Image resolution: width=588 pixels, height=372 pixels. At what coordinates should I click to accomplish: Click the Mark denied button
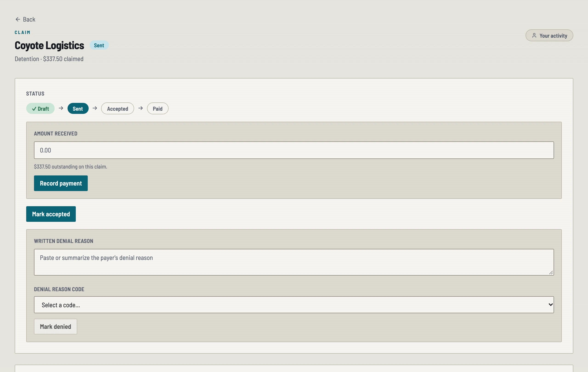pyautogui.click(x=55, y=327)
